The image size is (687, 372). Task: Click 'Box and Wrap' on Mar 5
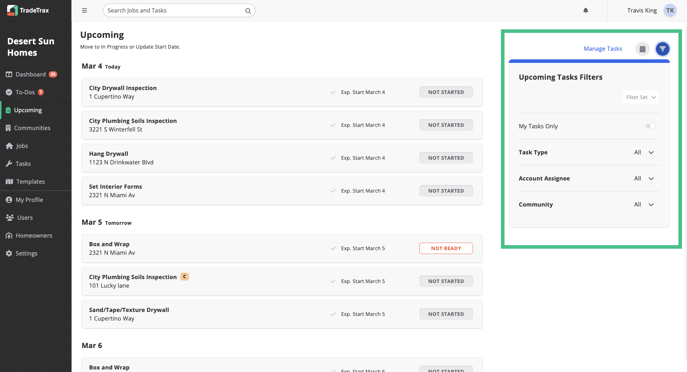click(109, 244)
